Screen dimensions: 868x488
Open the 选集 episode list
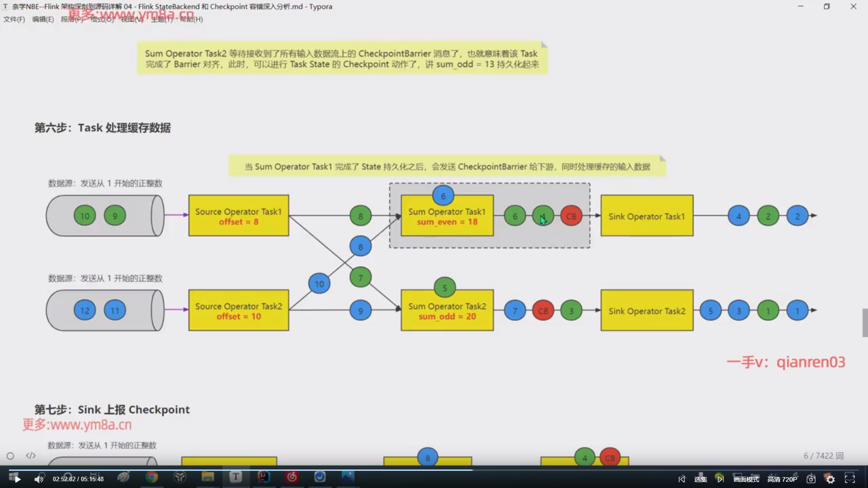[x=700, y=479]
